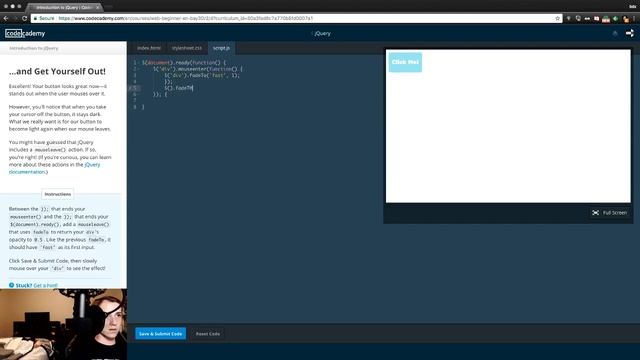
Task: Click the Reset Code button
Action: pyautogui.click(x=208, y=333)
